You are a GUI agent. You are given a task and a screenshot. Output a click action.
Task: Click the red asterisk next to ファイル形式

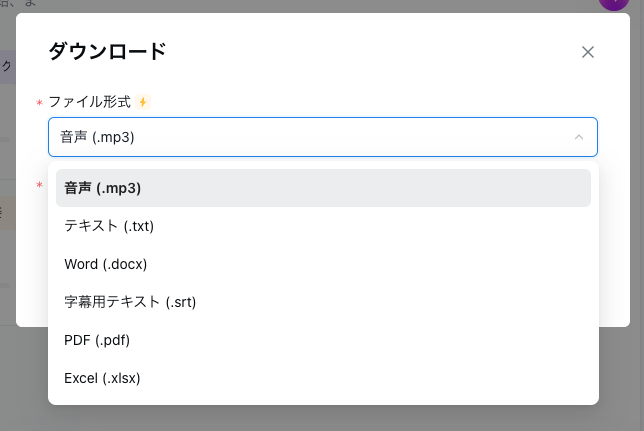[39, 103]
